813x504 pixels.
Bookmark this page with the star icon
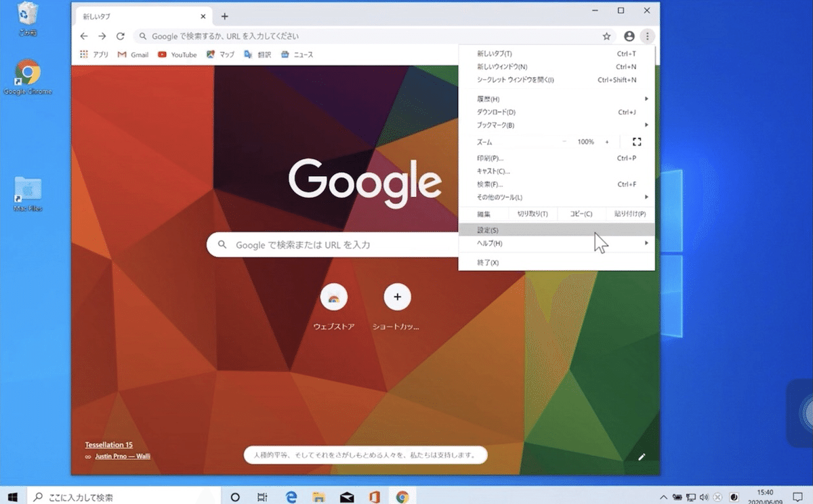click(606, 36)
